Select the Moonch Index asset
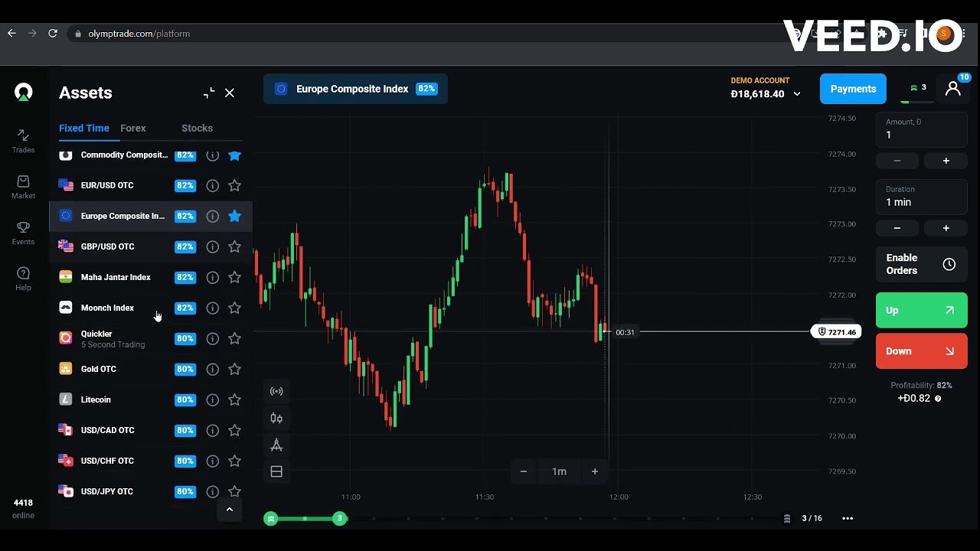Viewport: 980px width, 551px height. pos(151,308)
